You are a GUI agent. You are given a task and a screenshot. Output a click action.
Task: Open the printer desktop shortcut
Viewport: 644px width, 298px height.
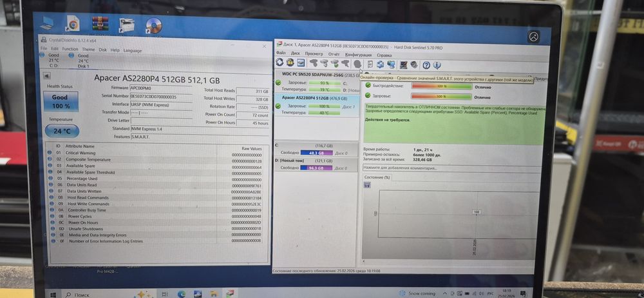coord(127,25)
